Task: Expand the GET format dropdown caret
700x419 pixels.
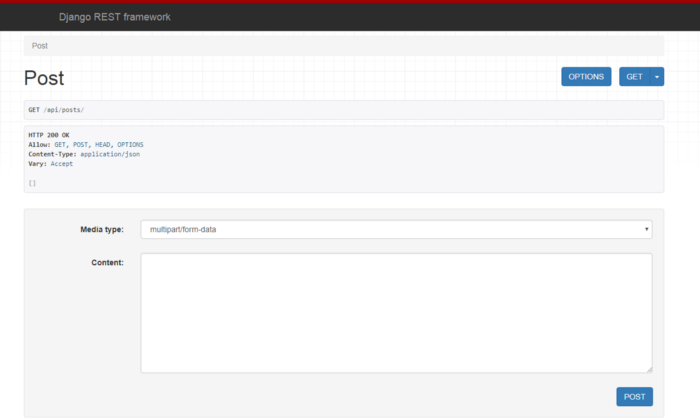Action: 657,77
